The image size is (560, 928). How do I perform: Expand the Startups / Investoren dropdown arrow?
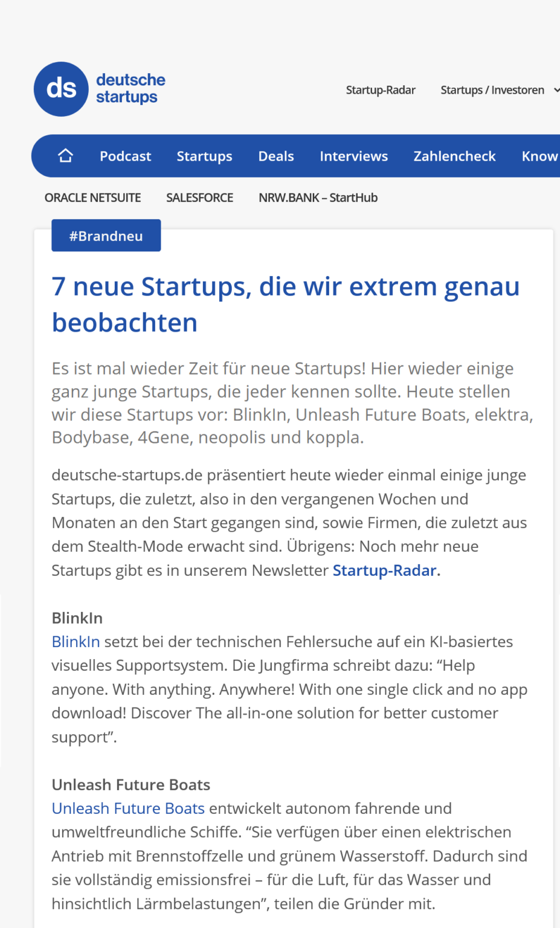tap(556, 90)
